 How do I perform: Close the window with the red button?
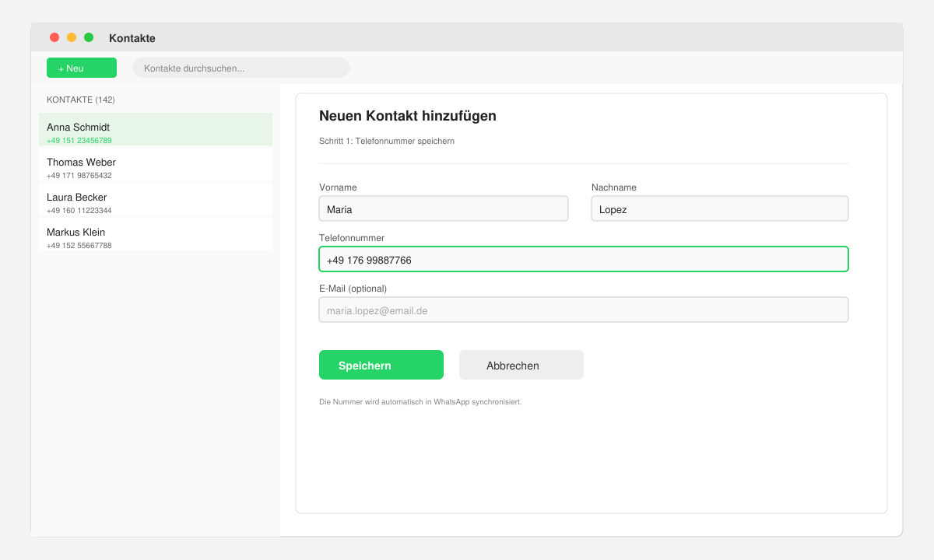click(54, 37)
